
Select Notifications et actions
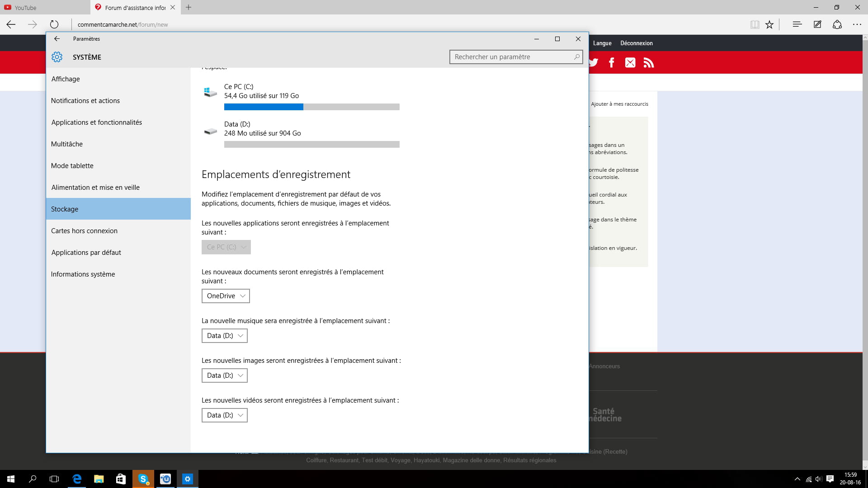[x=118, y=101]
